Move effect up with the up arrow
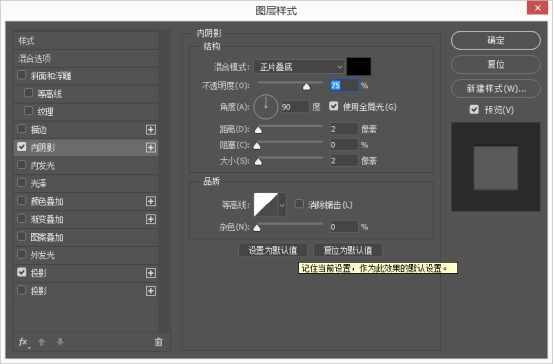The height and width of the screenshot is (364, 554). [42, 342]
